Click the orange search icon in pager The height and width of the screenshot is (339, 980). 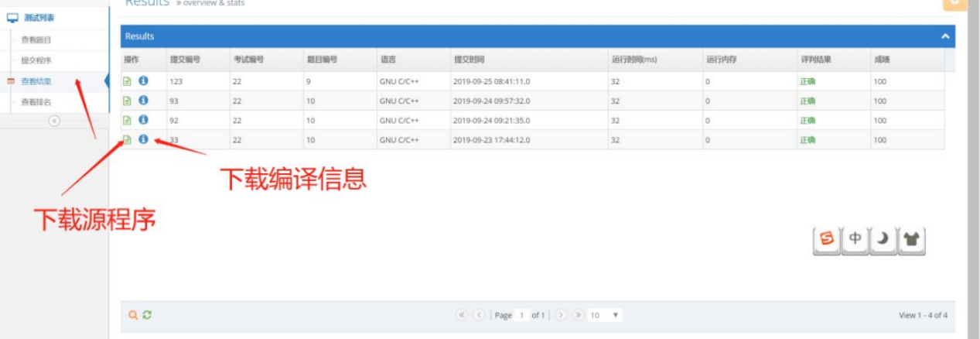point(133,315)
